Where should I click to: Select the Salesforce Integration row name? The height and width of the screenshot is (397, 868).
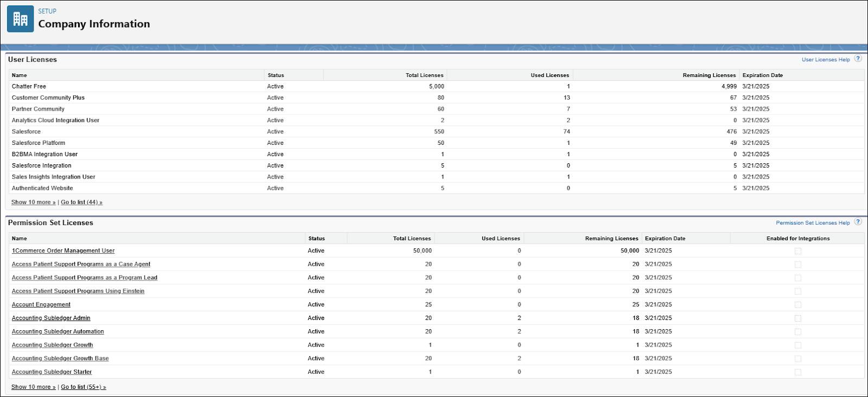(x=42, y=166)
